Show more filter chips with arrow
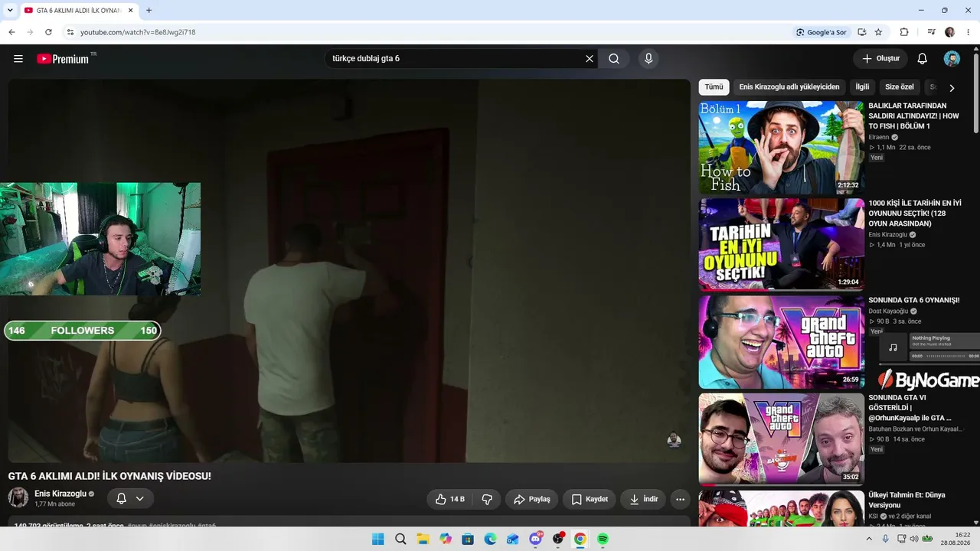Viewport: 980px width, 551px height. coord(952,88)
